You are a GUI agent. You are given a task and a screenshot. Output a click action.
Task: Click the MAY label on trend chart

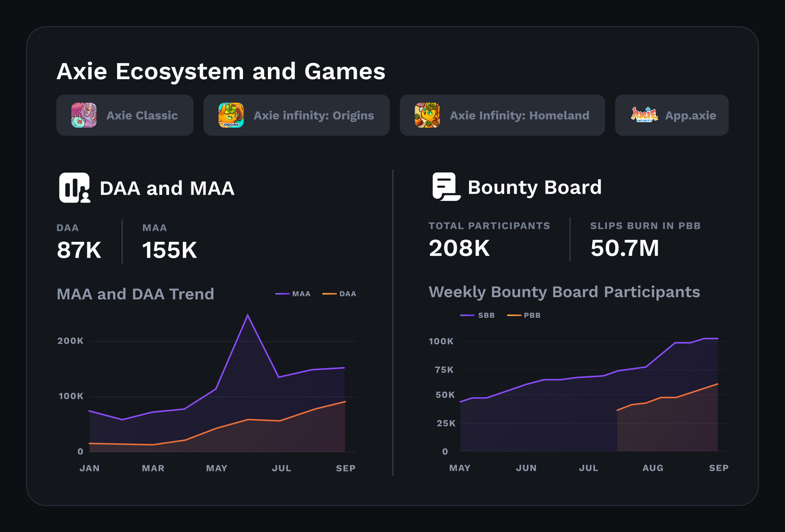[x=217, y=469]
